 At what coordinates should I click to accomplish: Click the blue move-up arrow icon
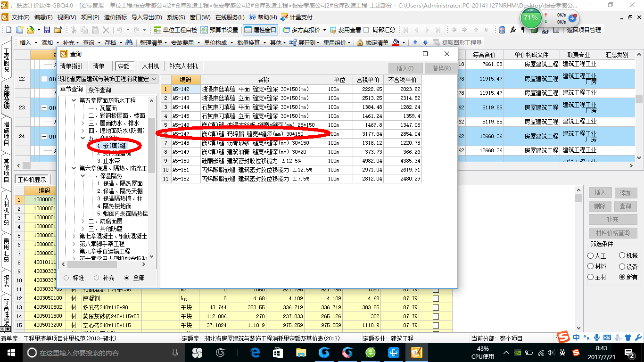click(x=415, y=42)
